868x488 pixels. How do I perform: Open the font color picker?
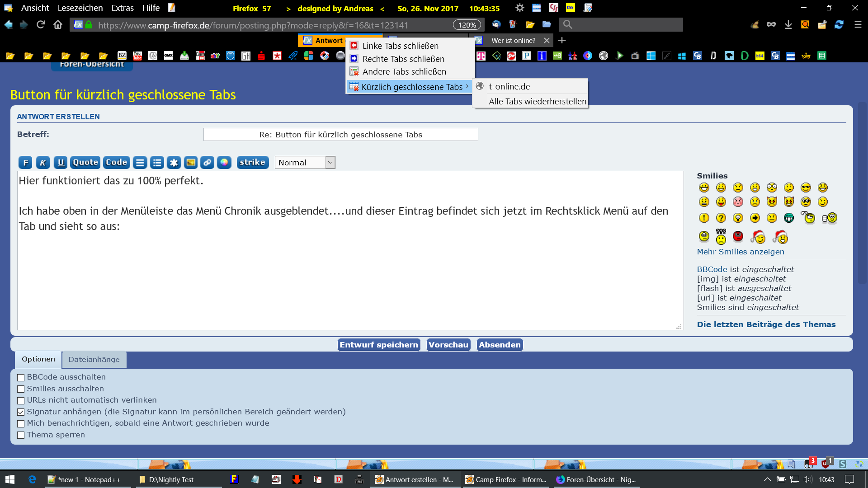point(224,163)
